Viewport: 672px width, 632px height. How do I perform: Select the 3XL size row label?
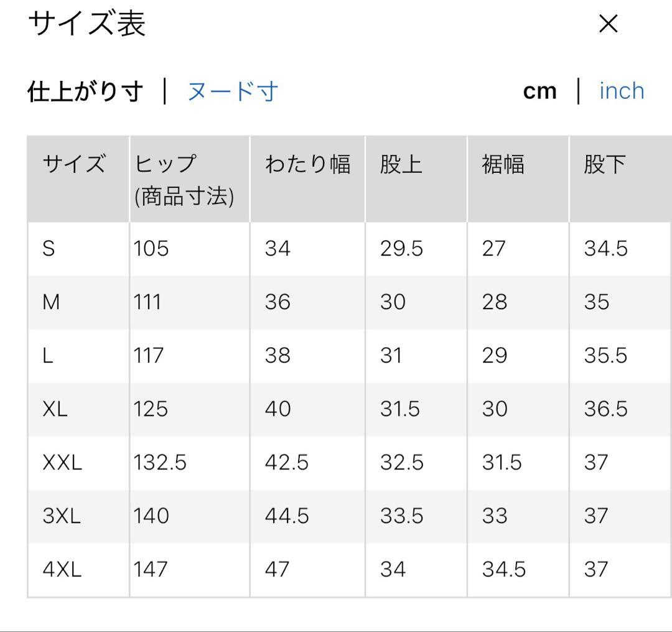[x=62, y=516]
